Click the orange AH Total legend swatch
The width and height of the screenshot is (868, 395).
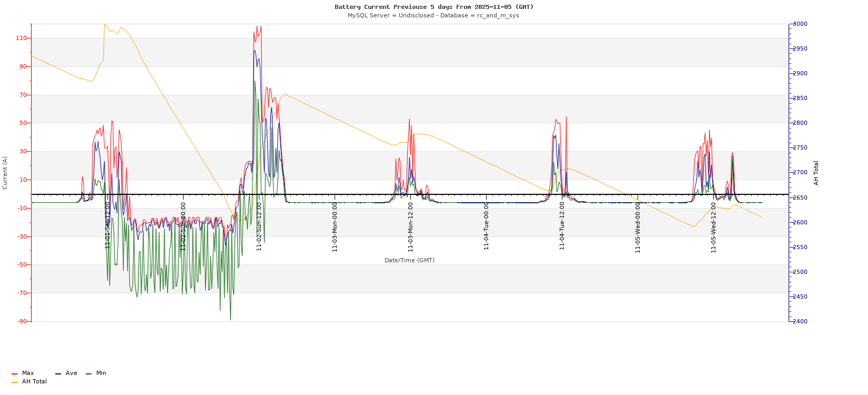click(14, 382)
